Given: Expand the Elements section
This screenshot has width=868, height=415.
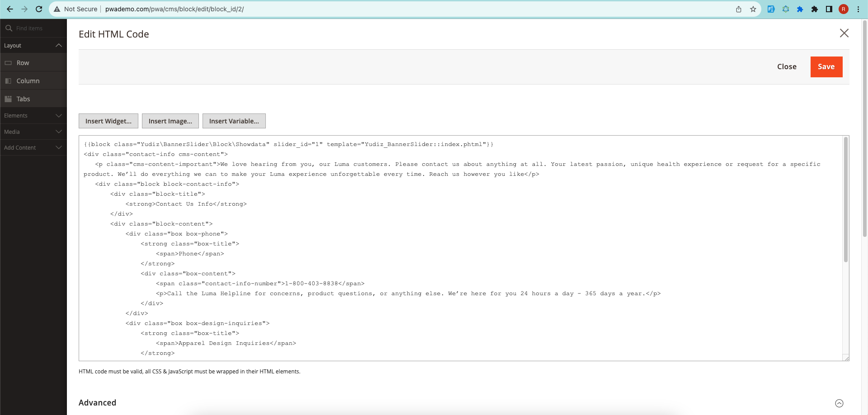Looking at the screenshot, I should 33,116.
